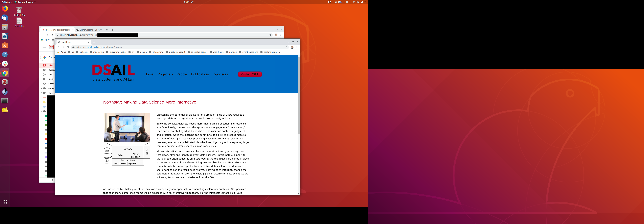Bookmark the DSAIL page with the star icon

(286, 47)
